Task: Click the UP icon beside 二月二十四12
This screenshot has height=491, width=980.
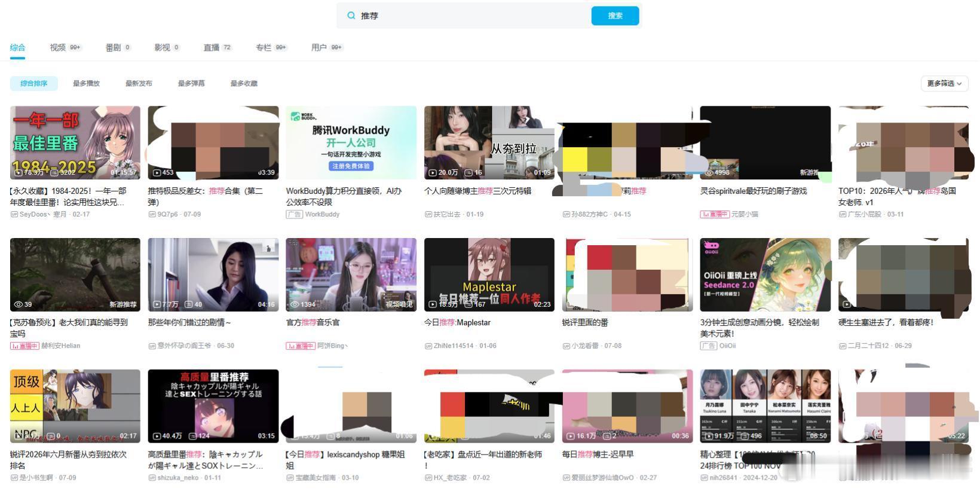Action: pyautogui.click(x=843, y=346)
